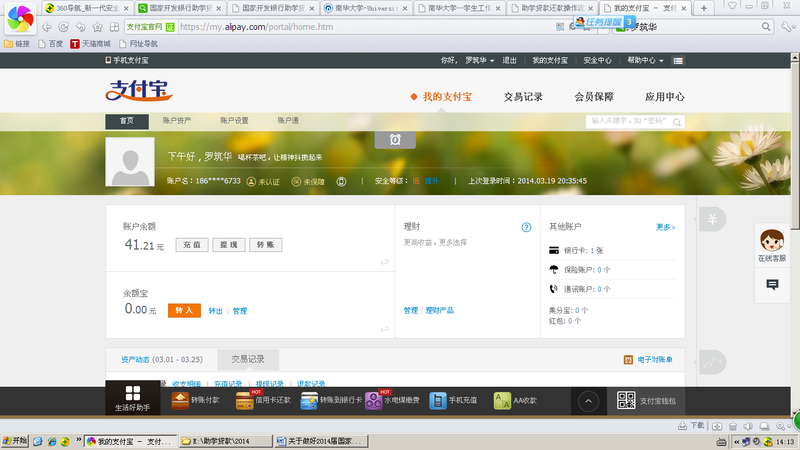Click the browser back arrow

point(46,27)
